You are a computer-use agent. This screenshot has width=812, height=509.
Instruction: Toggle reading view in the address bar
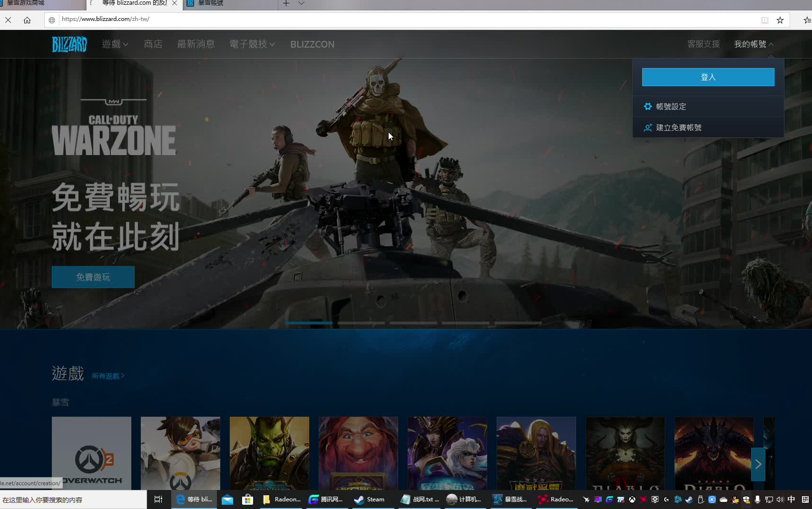(764, 20)
